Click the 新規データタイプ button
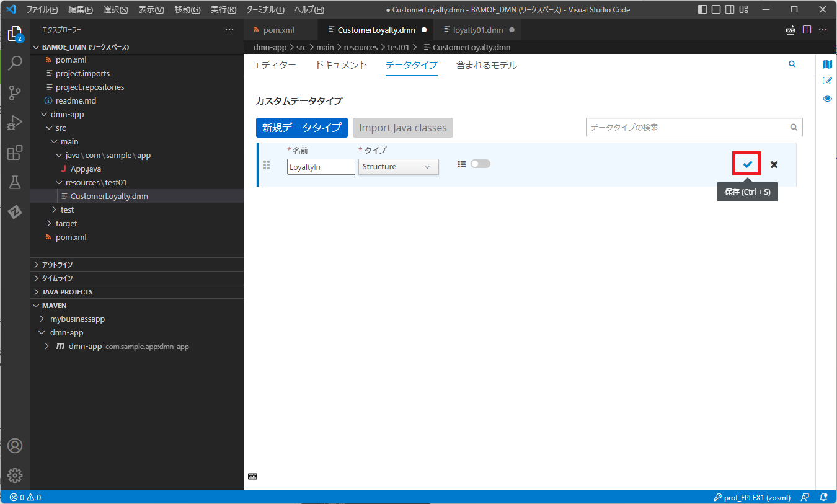Screen dimensions: 837x504 click(x=302, y=128)
